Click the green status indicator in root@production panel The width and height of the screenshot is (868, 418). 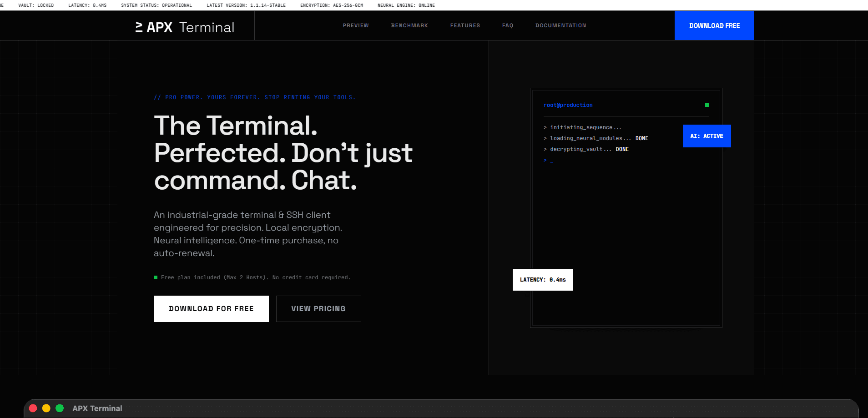[x=707, y=105]
